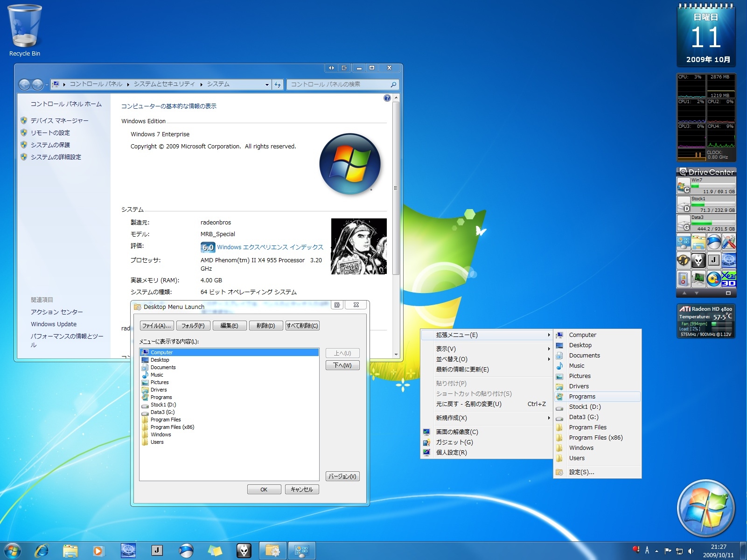747x560 pixels.
Task: Click the Win7 C drive usage bar
Action: click(713, 186)
